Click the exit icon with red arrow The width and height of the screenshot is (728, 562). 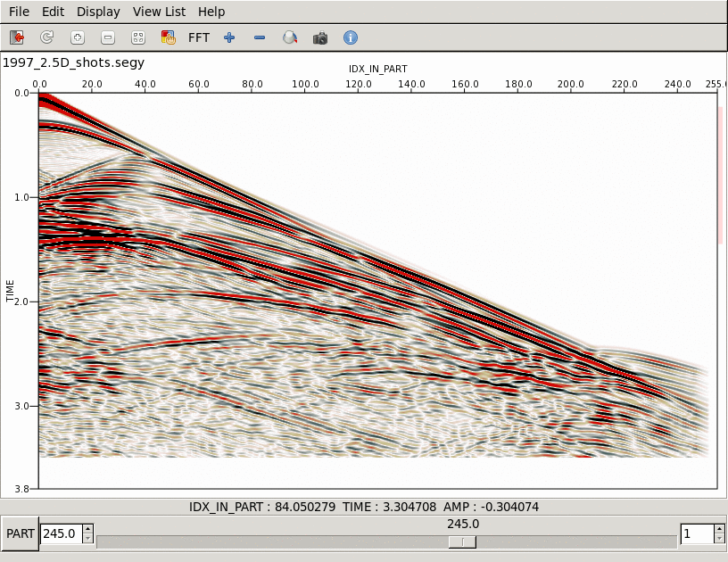[x=17, y=37]
